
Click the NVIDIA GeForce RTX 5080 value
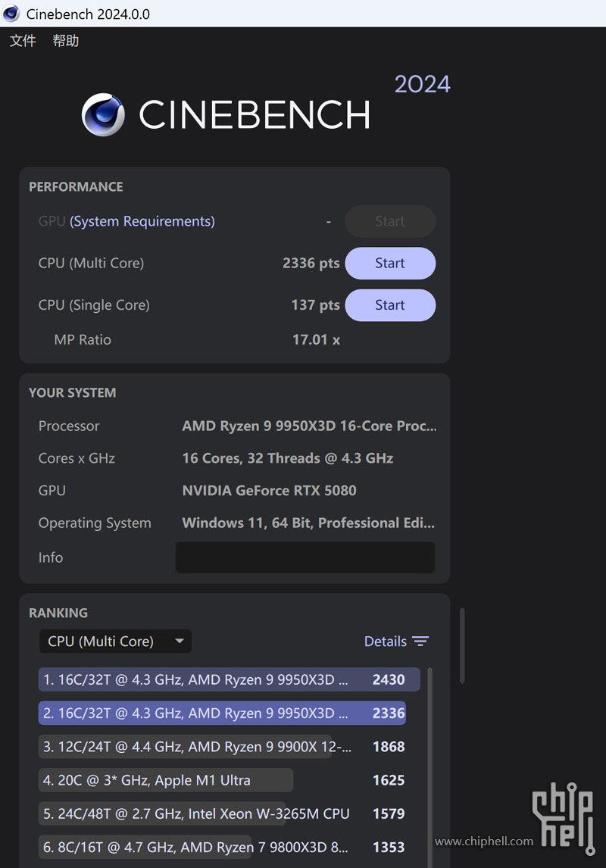coord(270,491)
